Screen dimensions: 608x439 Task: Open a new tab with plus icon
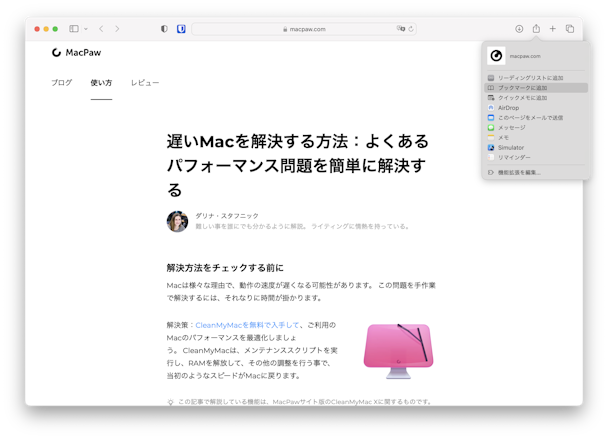click(x=553, y=29)
